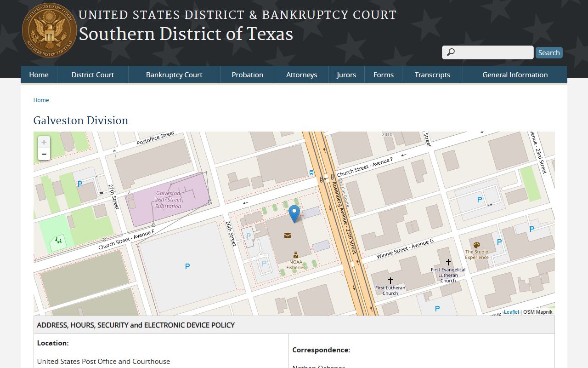Click the blue location pin on the map
The width and height of the screenshot is (588, 368).
tap(294, 214)
